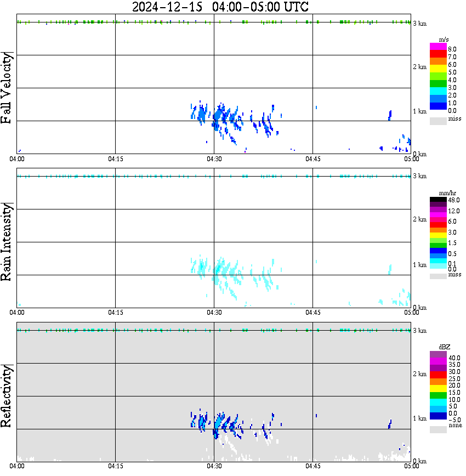Pick the orange 3.0 mm/hr swatch
Image resolution: width=466 pixels, height=476 pixels.
pos(438,230)
